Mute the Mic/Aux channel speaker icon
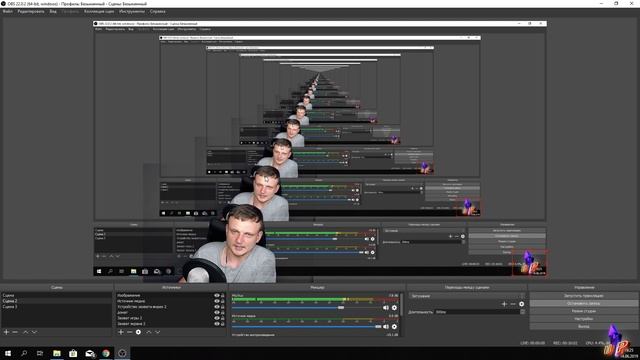 (x=386, y=308)
